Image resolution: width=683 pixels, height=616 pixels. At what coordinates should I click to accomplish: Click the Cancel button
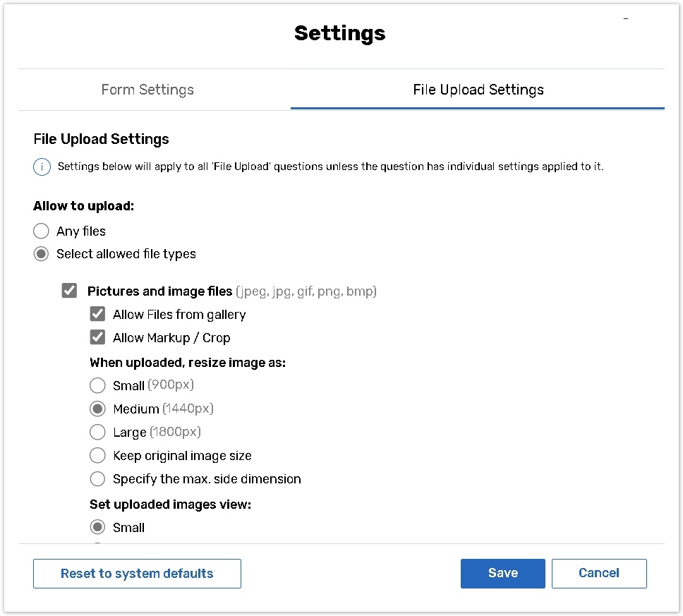pyautogui.click(x=598, y=573)
